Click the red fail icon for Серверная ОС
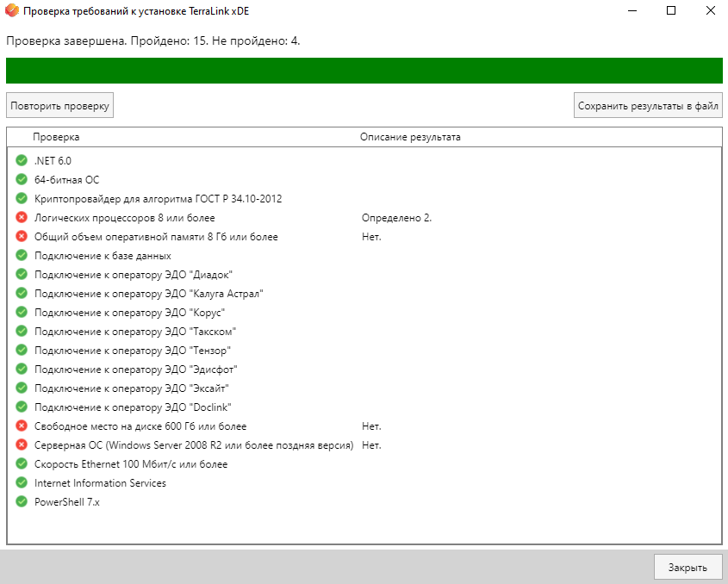The height and width of the screenshot is (584, 728). point(22,444)
